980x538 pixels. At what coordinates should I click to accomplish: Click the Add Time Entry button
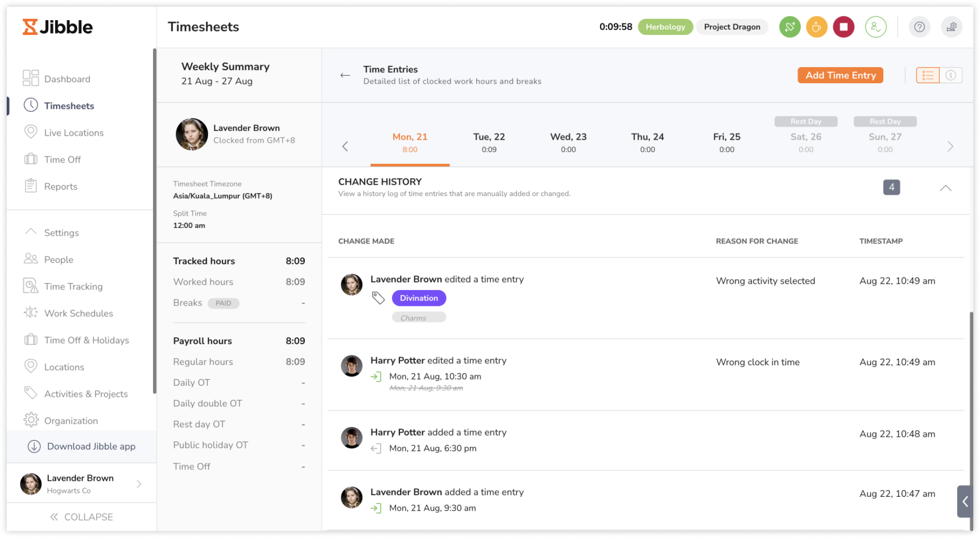point(840,75)
